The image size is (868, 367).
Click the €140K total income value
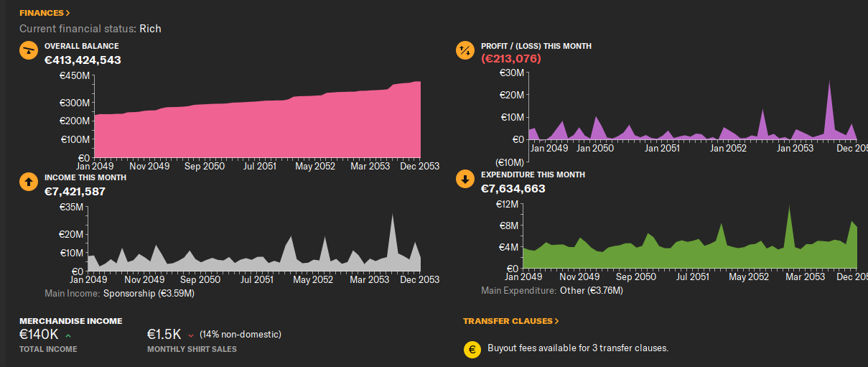39,335
